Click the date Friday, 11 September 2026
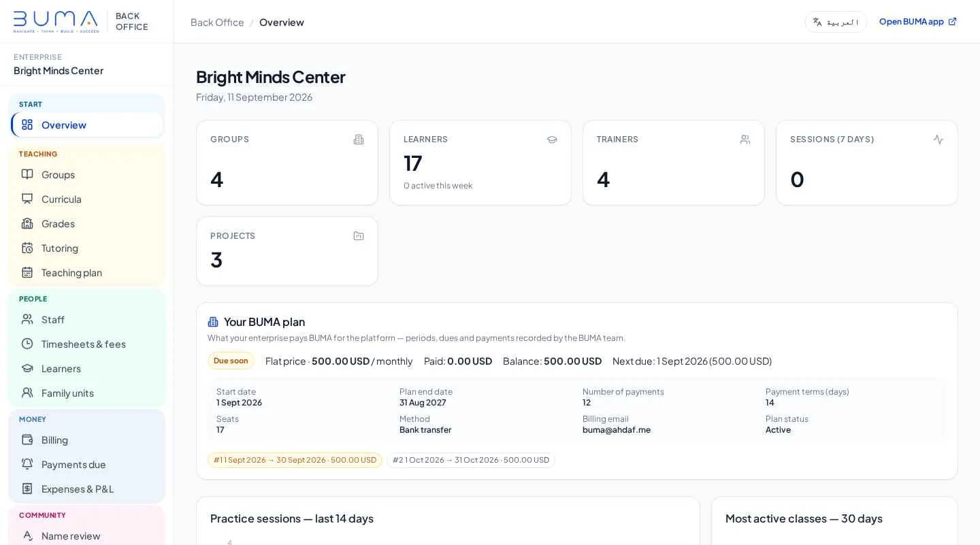 click(x=255, y=97)
